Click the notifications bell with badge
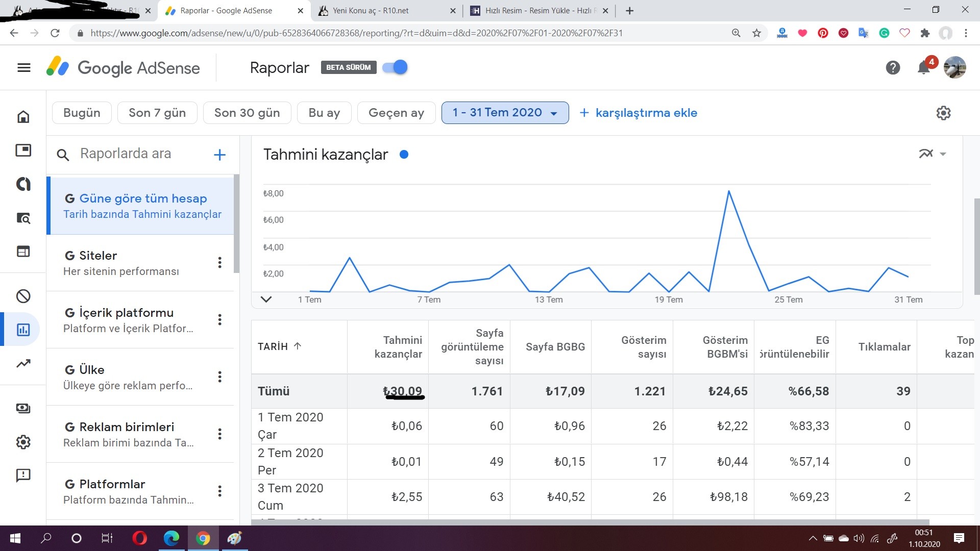Viewport: 980px width, 551px height. [924, 68]
